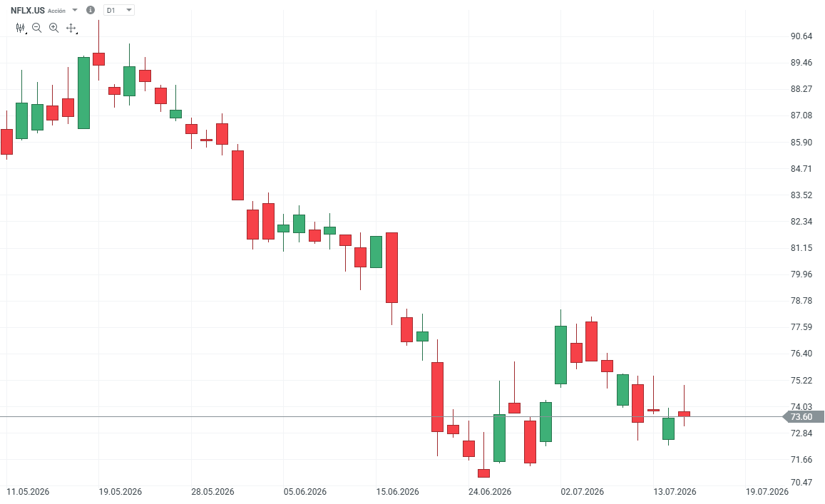Zoom in the chart with magnifier plus
This screenshot has height=504, width=825.
tap(53, 28)
